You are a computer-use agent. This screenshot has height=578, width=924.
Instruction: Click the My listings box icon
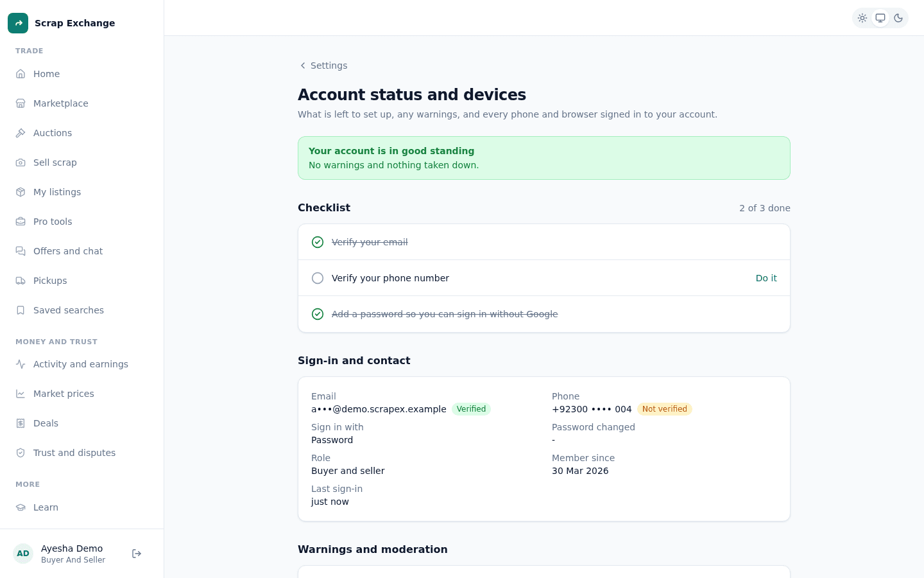tap(21, 192)
